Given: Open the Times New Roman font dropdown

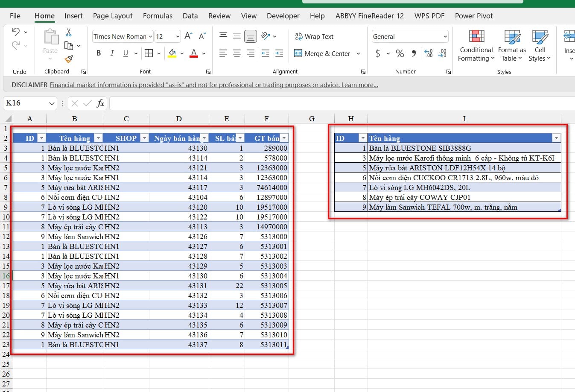Looking at the screenshot, I should tap(150, 37).
